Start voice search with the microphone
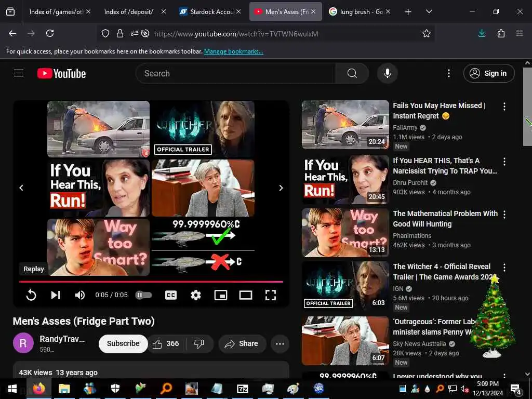 [387, 73]
